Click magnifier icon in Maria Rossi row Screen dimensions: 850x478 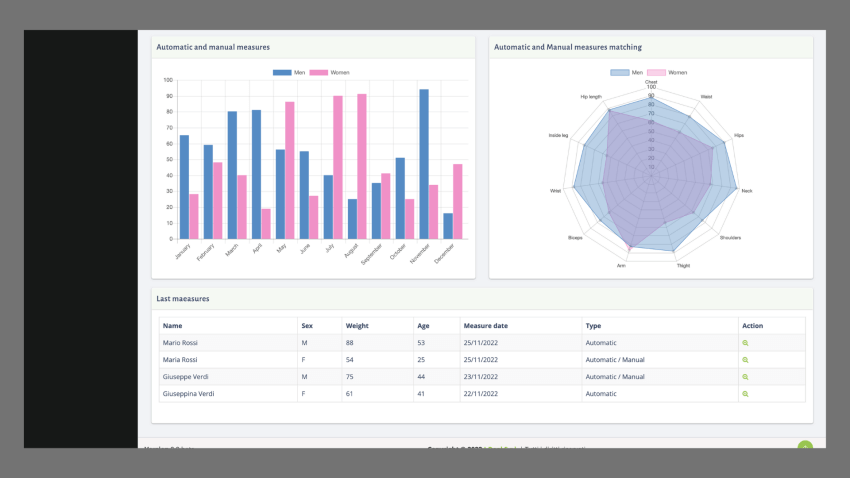pos(745,360)
